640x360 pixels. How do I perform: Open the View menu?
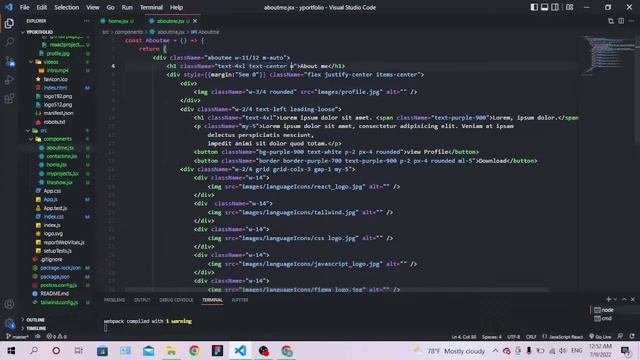pos(93,7)
